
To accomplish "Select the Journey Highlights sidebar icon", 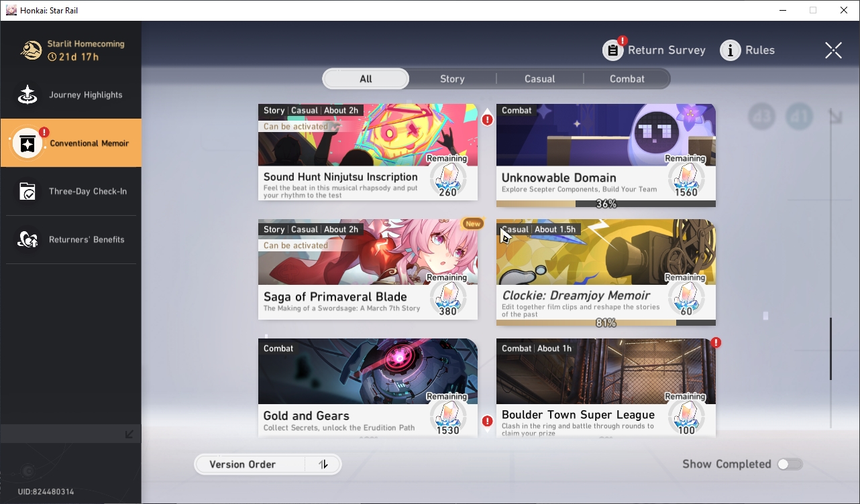I will (x=28, y=95).
